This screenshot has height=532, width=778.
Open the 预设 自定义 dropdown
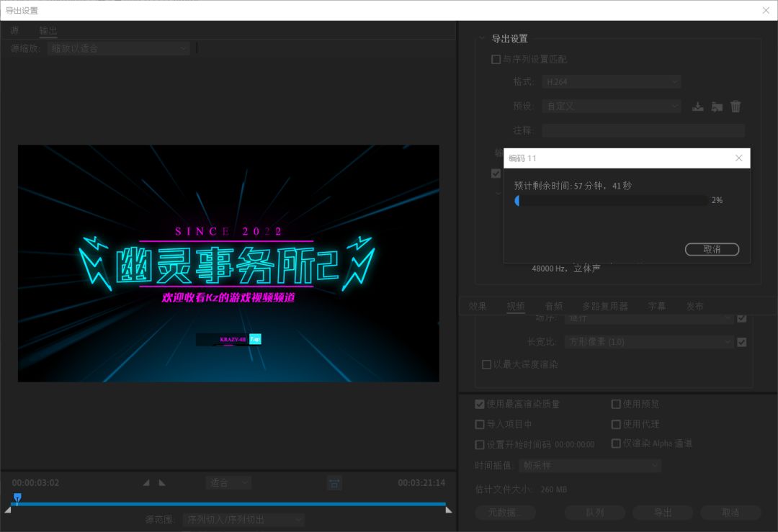coord(612,106)
